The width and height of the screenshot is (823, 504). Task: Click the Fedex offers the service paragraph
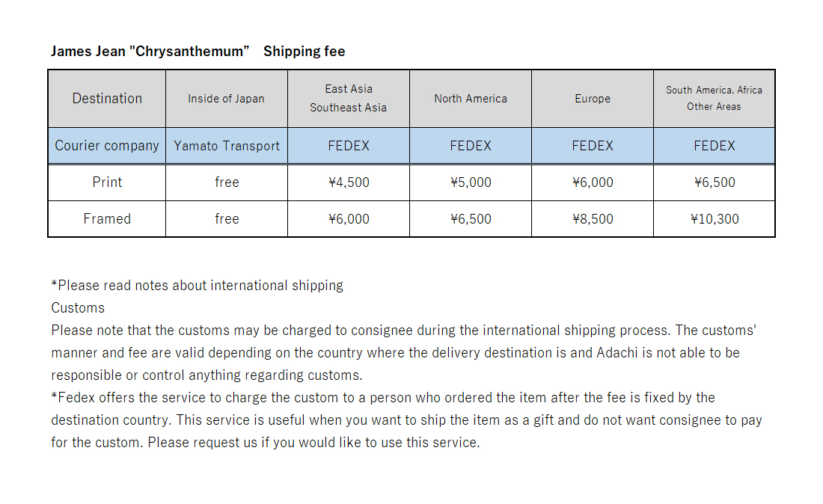(x=407, y=420)
